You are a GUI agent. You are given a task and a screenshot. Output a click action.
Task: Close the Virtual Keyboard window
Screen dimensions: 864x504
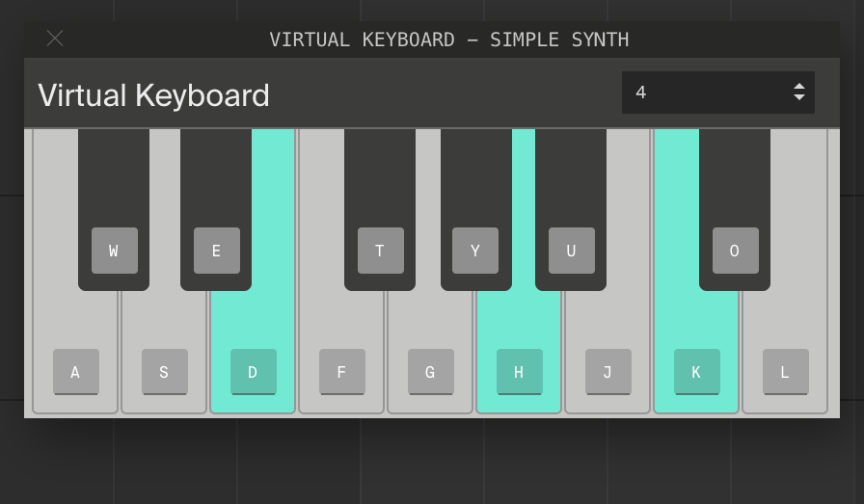coord(55,39)
